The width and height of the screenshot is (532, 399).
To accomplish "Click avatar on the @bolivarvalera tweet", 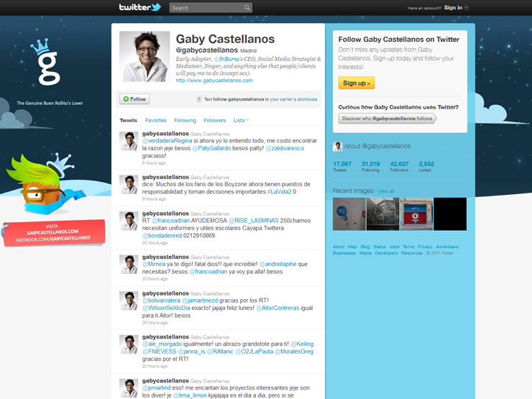I will click(x=129, y=301).
